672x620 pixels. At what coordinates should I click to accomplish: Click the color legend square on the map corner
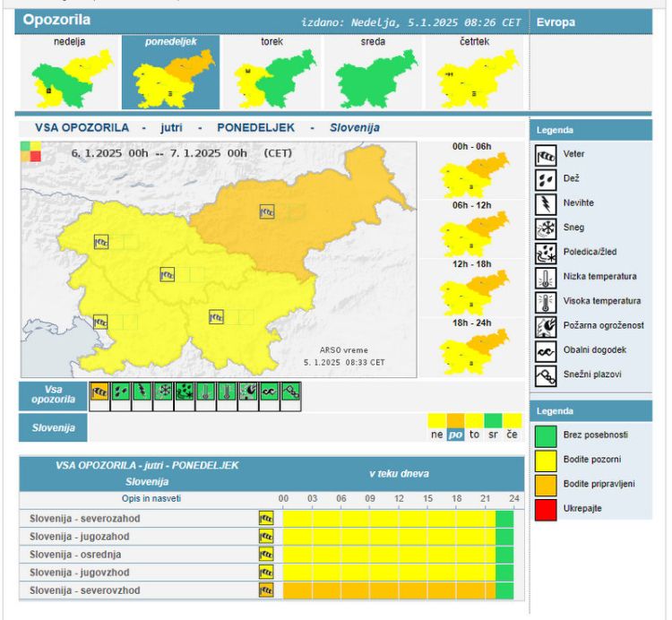tap(30, 151)
